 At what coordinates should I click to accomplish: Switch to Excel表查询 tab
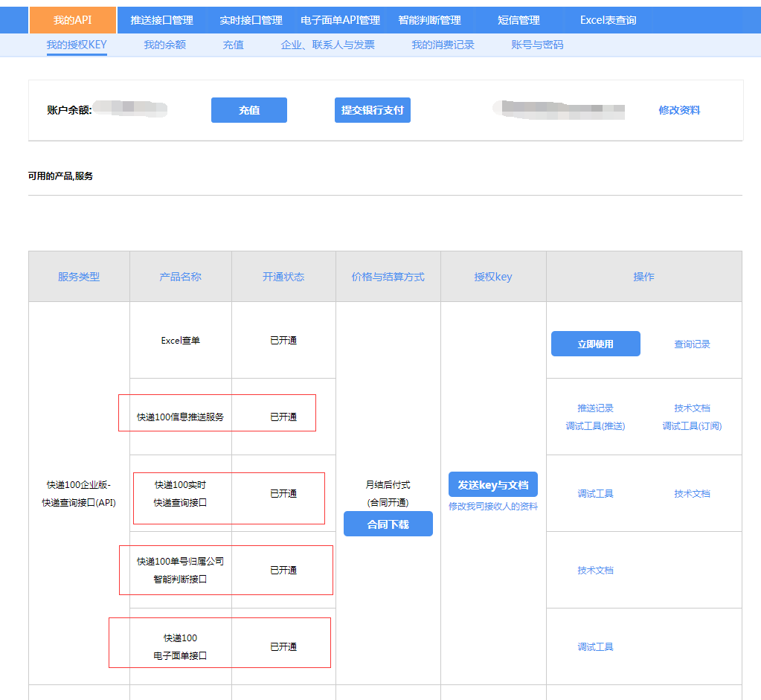coord(608,20)
